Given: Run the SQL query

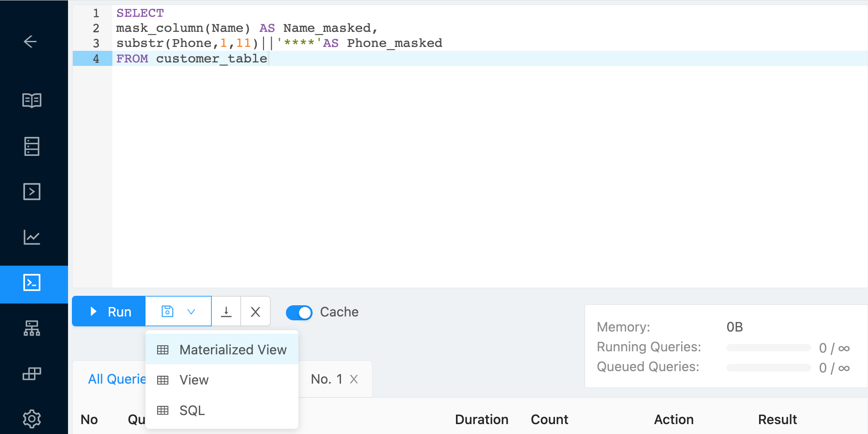Looking at the screenshot, I should pyautogui.click(x=109, y=311).
